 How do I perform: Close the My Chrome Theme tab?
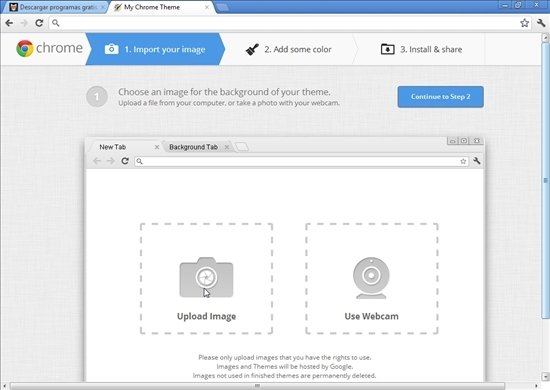[x=207, y=7]
